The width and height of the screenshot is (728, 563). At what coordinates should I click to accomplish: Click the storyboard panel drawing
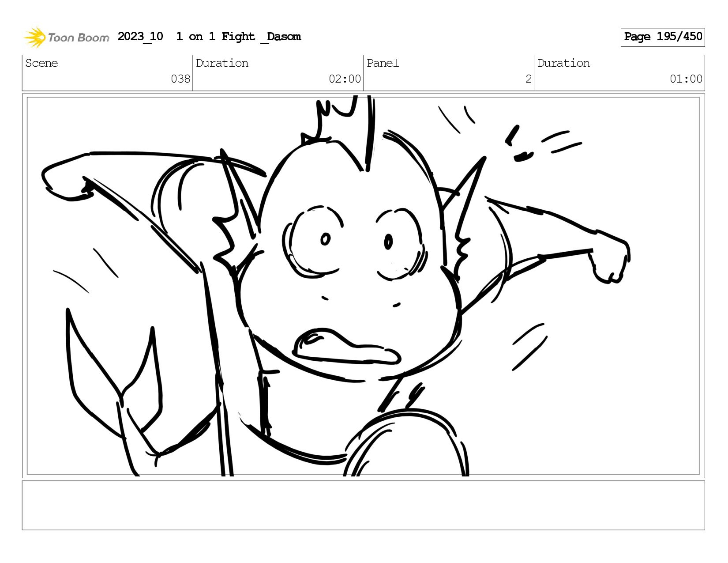click(x=364, y=286)
